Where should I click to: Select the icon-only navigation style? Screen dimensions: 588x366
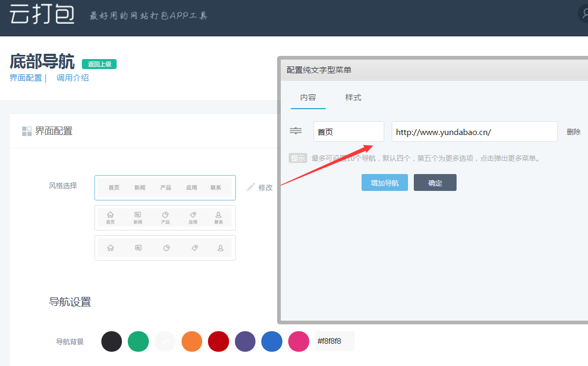165,248
